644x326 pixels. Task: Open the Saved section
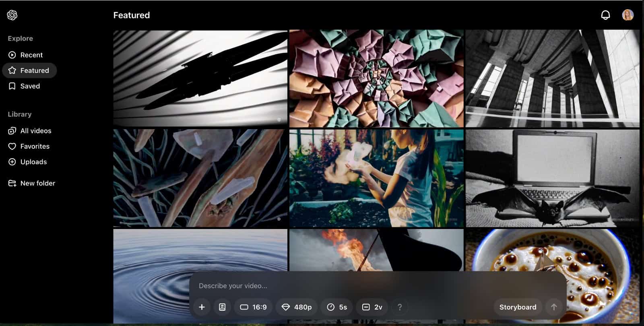24,86
